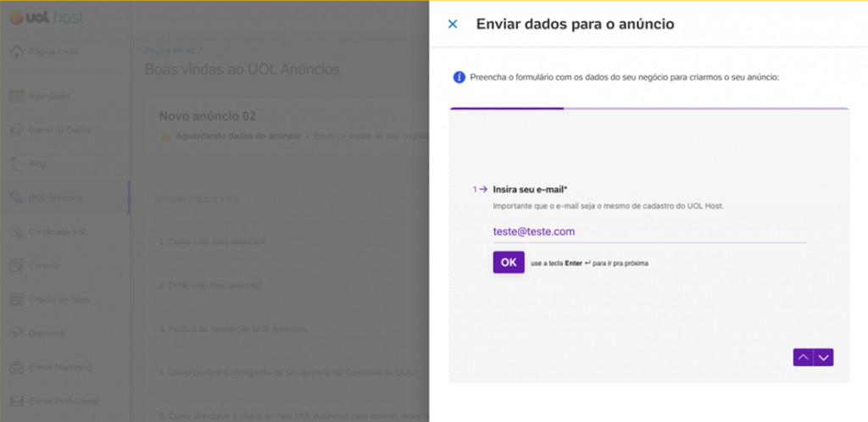This screenshot has width=868, height=422.
Task: Confirm e-mail with the OK button
Action: (509, 262)
